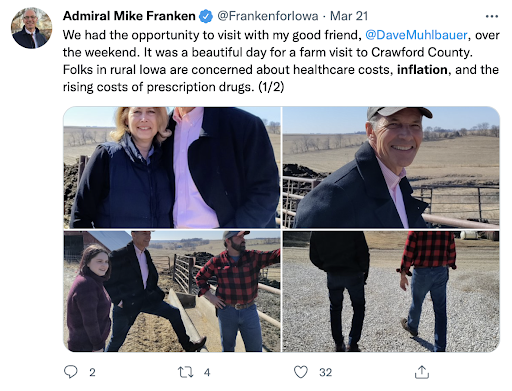Like the tweet with the heart icon

[x=301, y=372]
